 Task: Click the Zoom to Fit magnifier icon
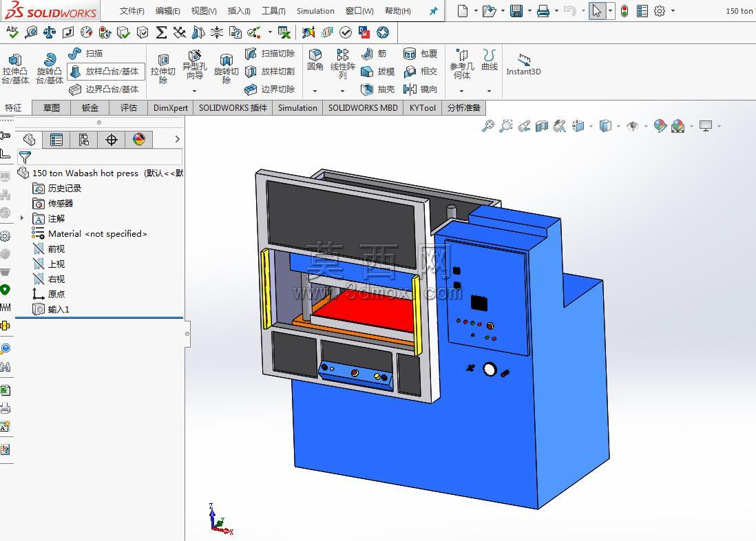click(488, 127)
